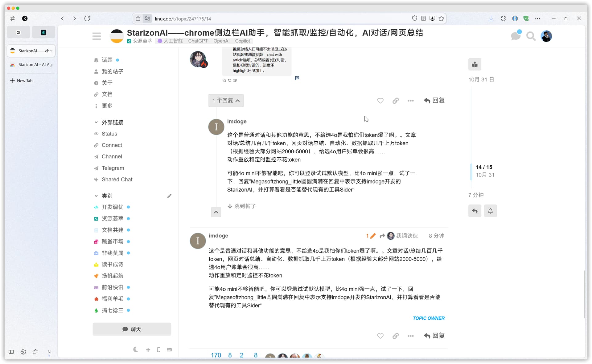The height and width of the screenshot is (364, 592).
Task: Open browser extensions puzzle icon
Action: coord(503,18)
